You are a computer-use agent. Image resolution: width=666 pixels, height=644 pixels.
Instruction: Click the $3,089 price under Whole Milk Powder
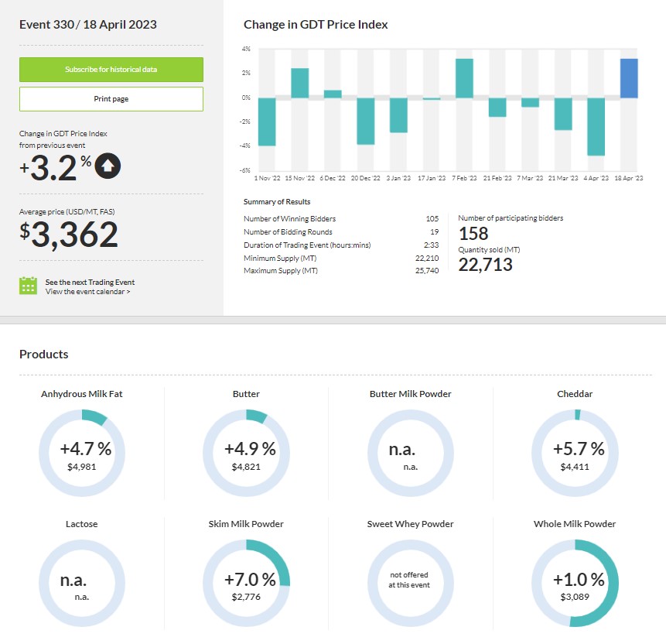[575, 598]
